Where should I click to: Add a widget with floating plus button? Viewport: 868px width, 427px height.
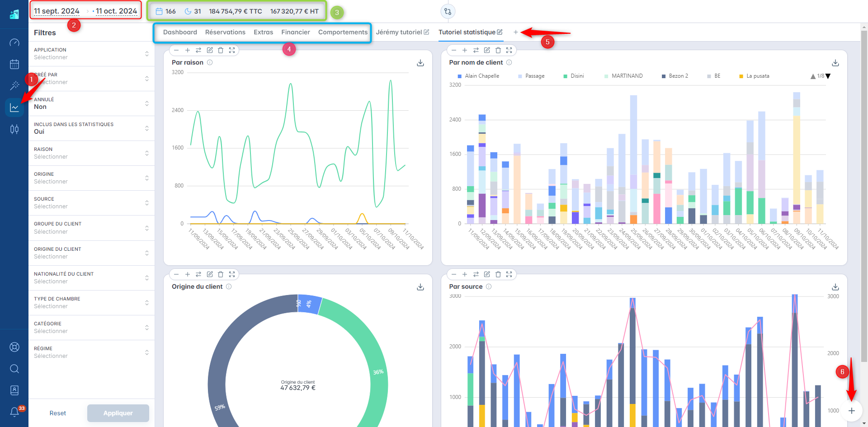tap(852, 411)
